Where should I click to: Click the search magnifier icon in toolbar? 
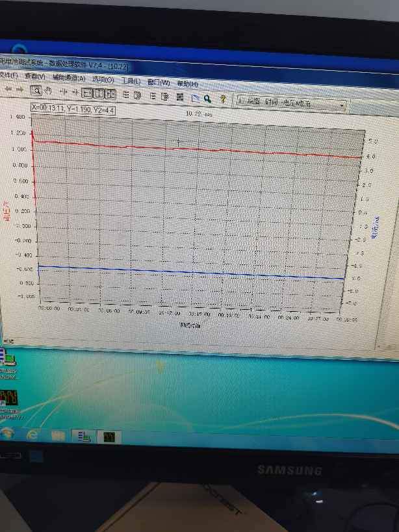(207, 98)
